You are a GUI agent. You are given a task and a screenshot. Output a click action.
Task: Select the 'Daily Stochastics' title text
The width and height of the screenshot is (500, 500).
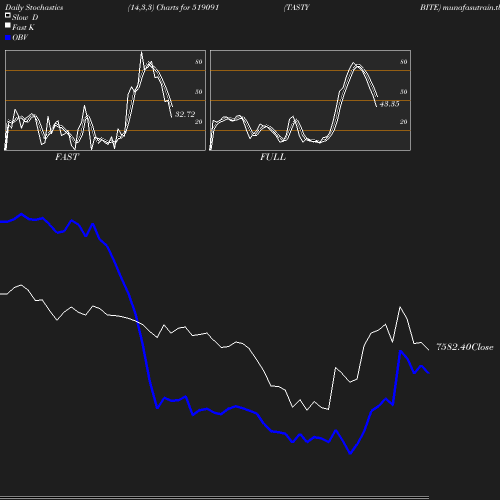[x=34, y=7]
